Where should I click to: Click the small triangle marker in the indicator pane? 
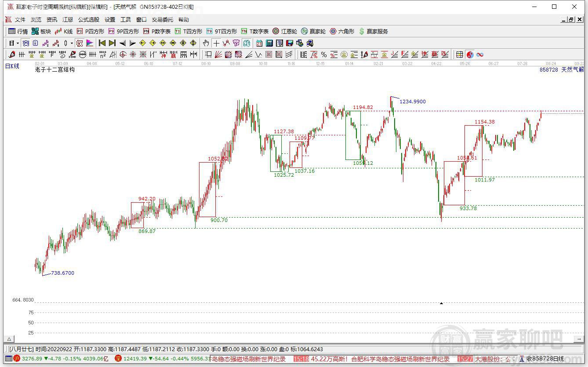pos(441,303)
